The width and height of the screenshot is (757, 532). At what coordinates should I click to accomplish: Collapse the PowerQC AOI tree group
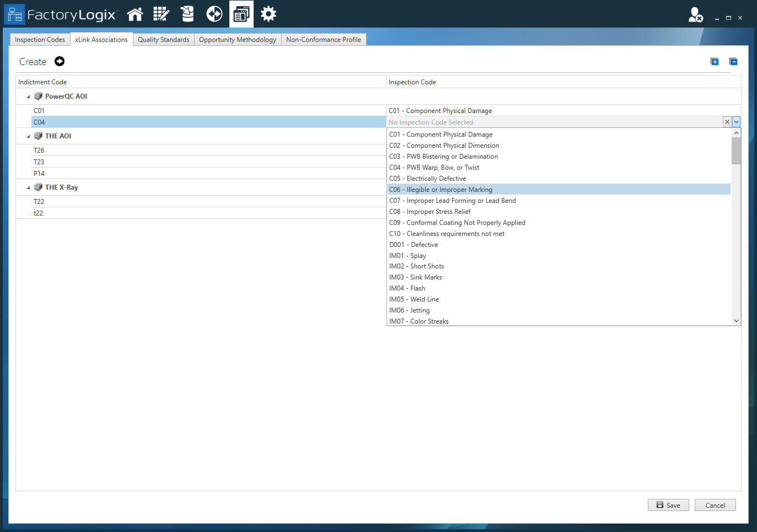[29, 96]
